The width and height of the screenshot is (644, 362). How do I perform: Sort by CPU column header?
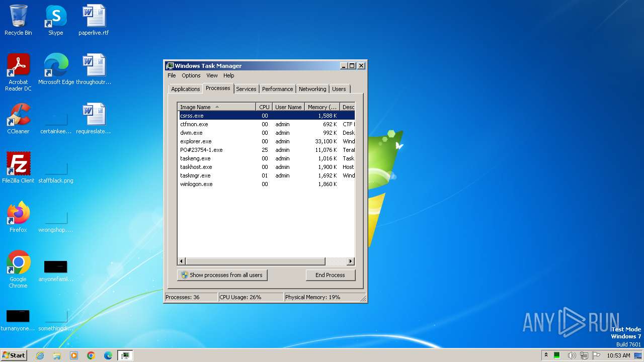(x=264, y=107)
